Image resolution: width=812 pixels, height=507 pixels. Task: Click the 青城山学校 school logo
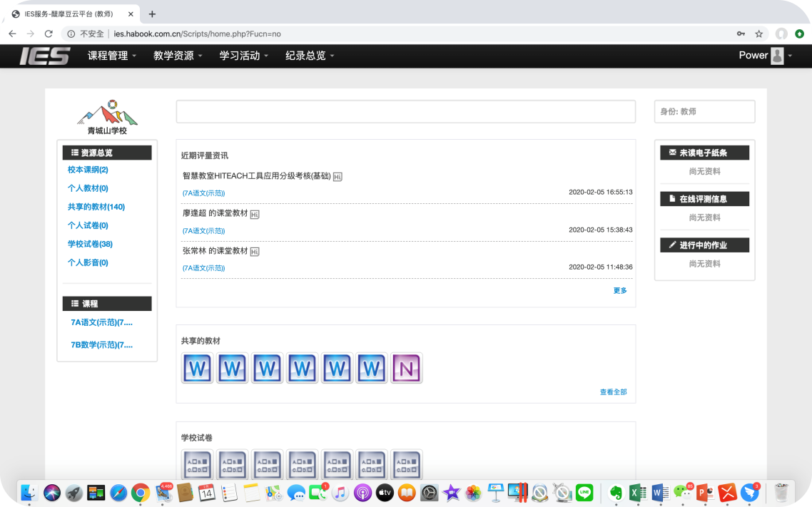click(x=107, y=116)
